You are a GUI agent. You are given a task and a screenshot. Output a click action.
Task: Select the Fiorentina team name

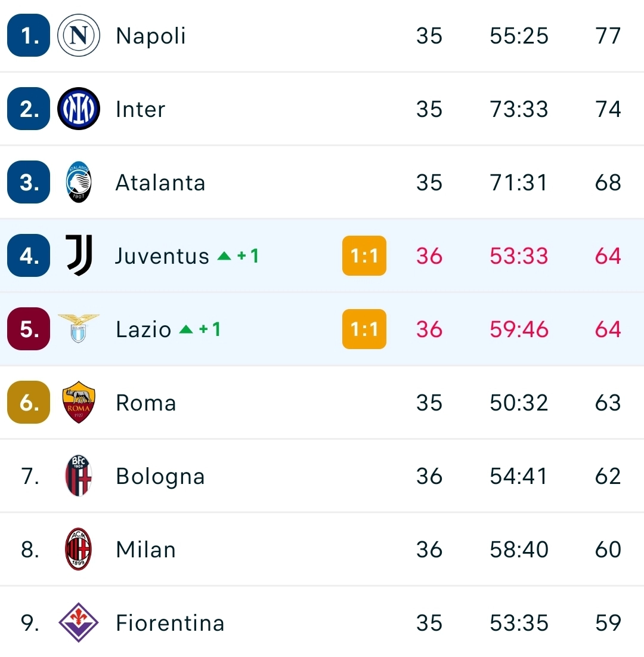pyautogui.click(x=171, y=622)
